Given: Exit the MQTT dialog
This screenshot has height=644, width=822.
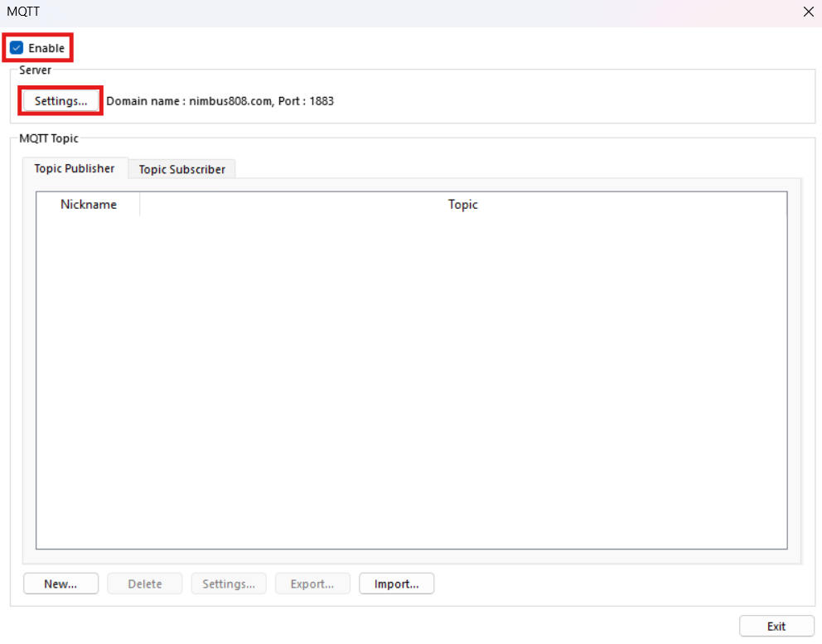Looking at the screenshot, I should coord(776,626).
